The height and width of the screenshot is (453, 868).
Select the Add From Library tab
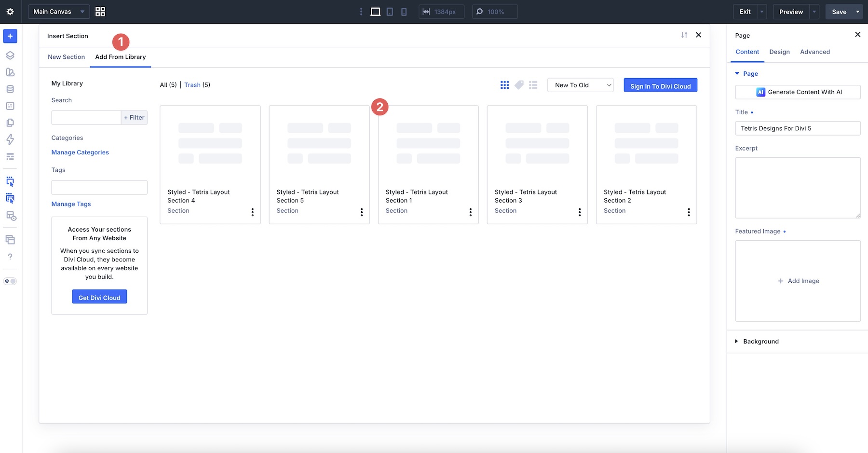click(121, 57)
